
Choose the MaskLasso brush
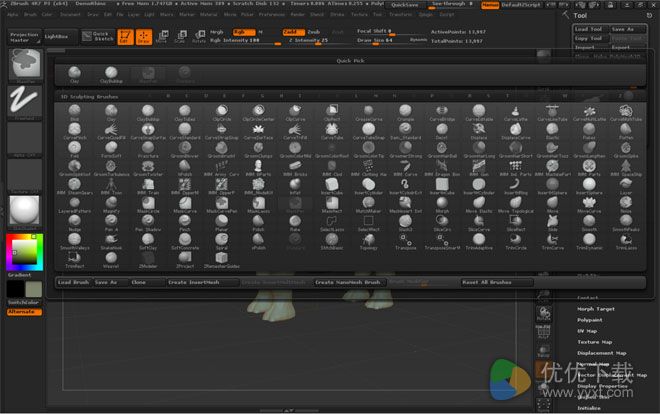(258, 205)
